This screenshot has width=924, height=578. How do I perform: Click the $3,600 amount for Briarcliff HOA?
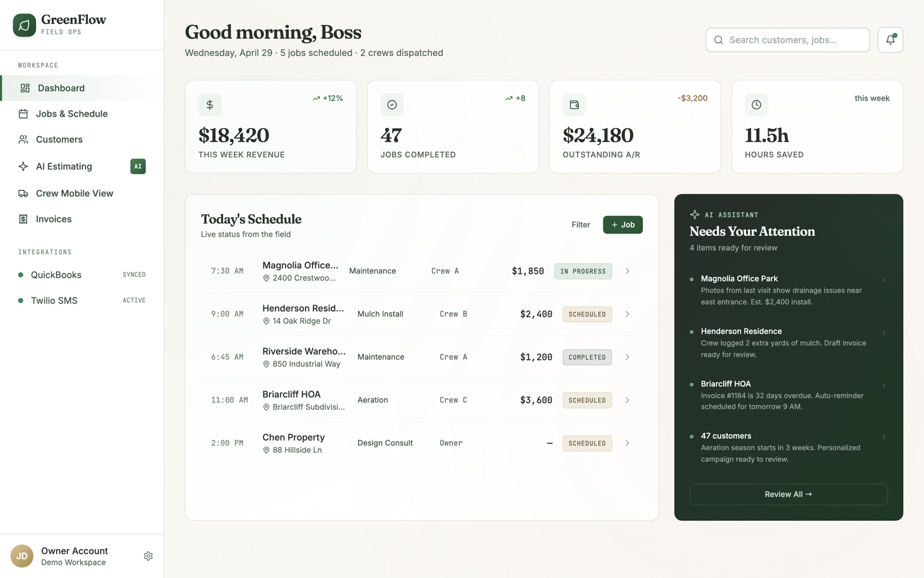(x=536, y=400)
